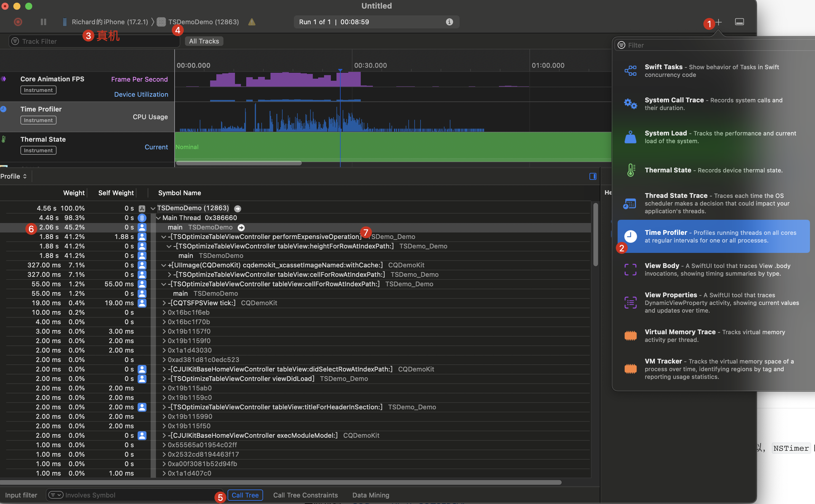Pick the View Body instrument icon
The width and height of the screenshot is (815, 504).
[630, 269]
